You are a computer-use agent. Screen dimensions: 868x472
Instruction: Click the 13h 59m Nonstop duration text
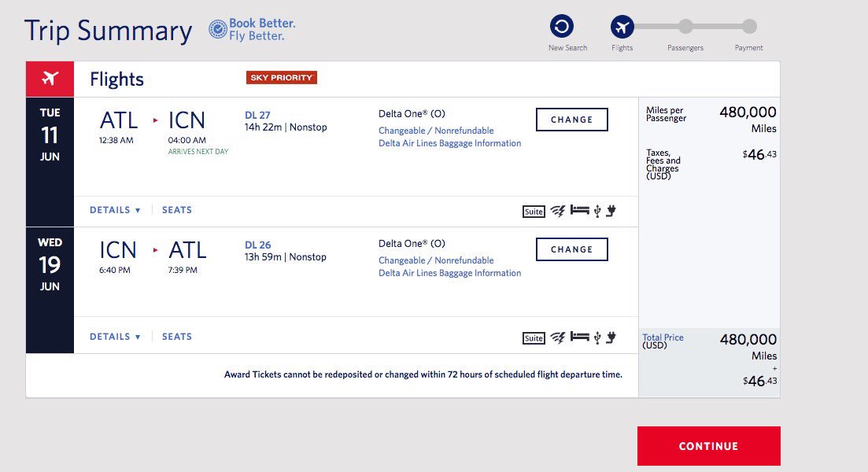[x=286, y=257]
